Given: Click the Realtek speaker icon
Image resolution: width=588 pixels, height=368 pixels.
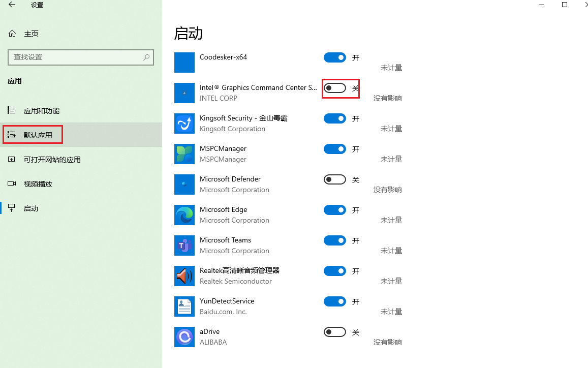Looking at the screenshot, I should click(184, 275).
